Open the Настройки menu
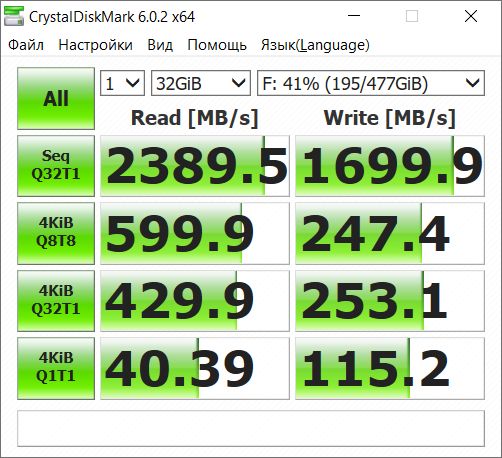502x458 pixels. coord(95,45)
